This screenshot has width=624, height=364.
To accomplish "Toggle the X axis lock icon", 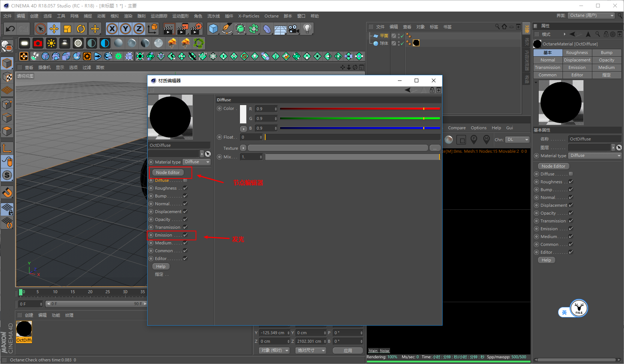I will pyautogui.click(x=112, y=29).
